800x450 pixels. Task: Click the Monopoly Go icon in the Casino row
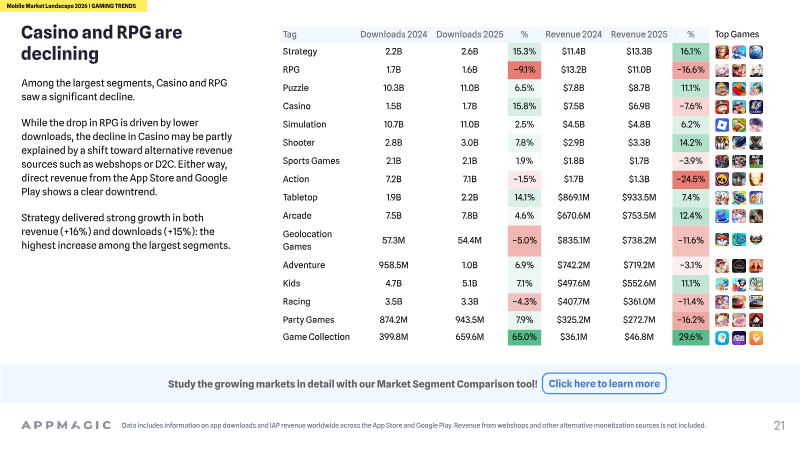(x=721, y=107)
